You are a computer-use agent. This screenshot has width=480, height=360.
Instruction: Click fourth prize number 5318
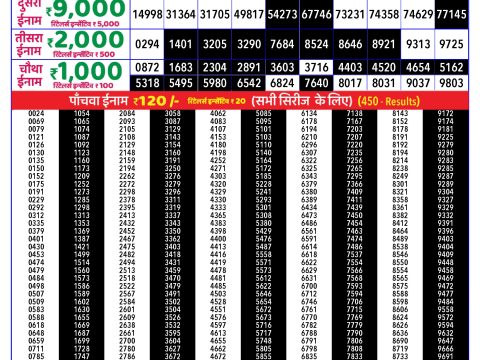tap(147, 83)
